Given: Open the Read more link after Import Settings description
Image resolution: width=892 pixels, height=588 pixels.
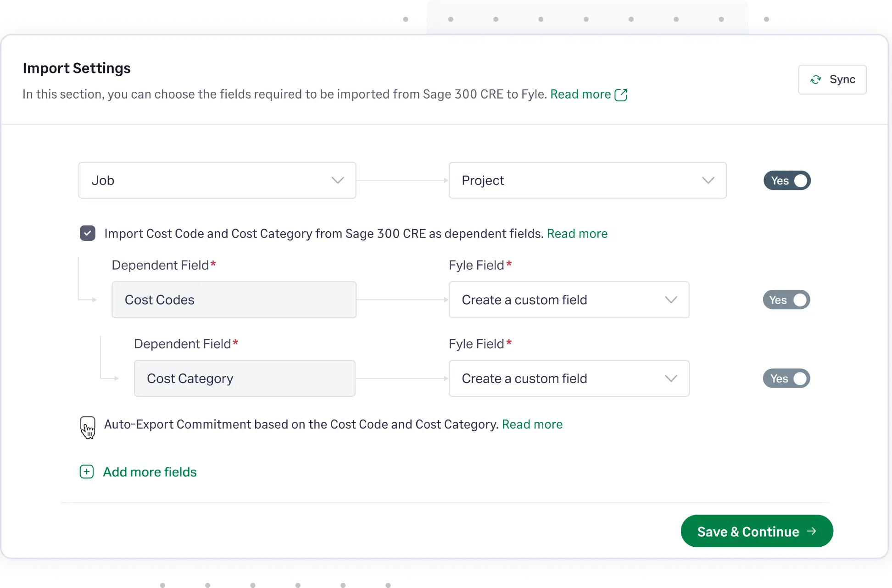Looking at the screenshot, I should pyautogui.click(x=580, y=94).
